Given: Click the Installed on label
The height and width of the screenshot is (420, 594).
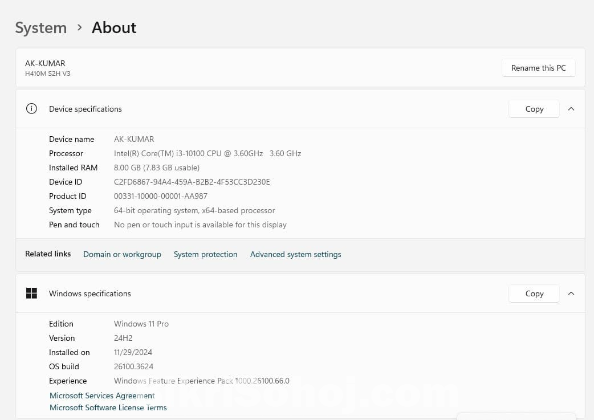Looking at the screenshot, I should [x=69, y=352].
